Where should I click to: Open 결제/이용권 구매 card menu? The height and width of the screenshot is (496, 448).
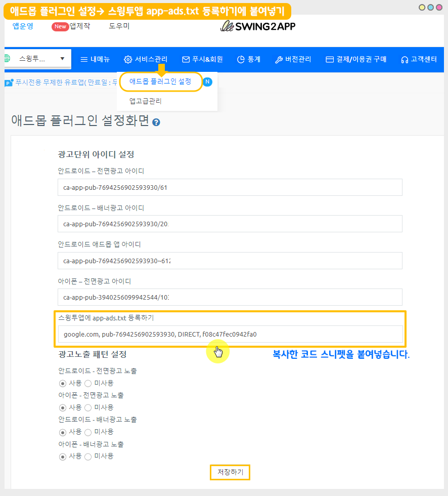[x=356, y=59]
